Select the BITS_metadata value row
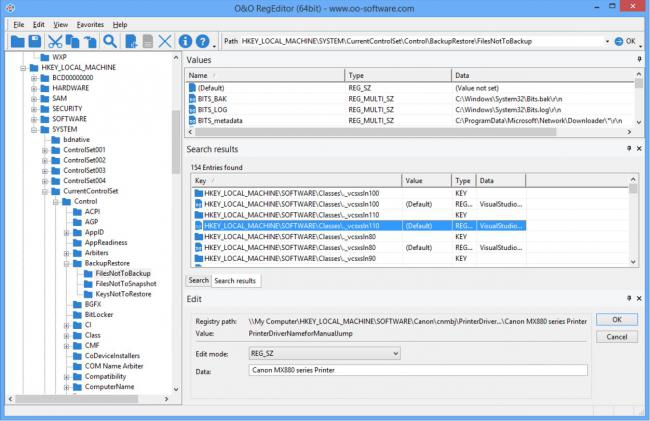 pos(410,121)
